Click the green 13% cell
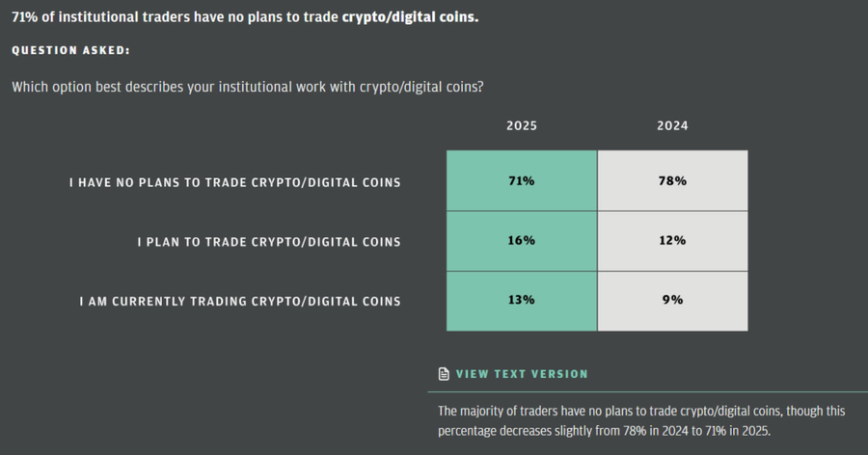Screen dimensions: 868x455 tap(522, 300)
